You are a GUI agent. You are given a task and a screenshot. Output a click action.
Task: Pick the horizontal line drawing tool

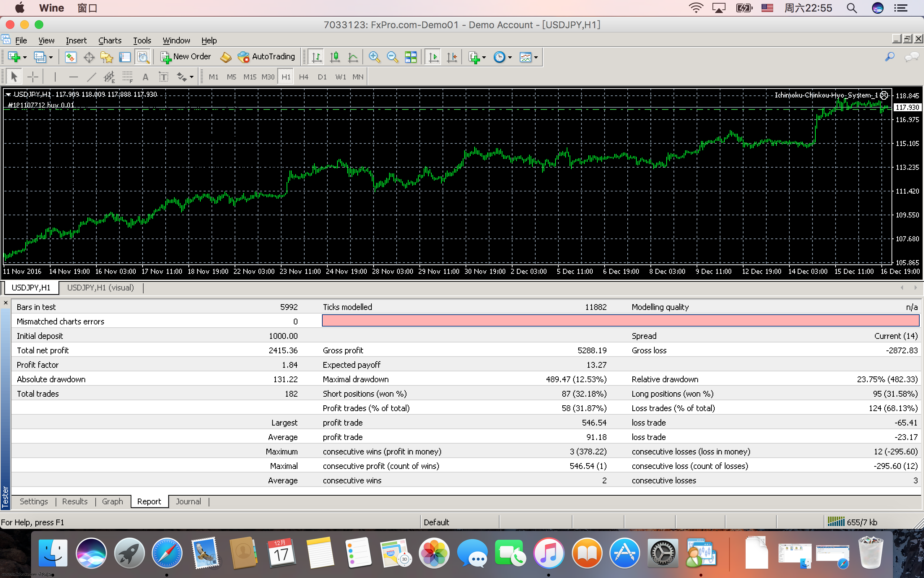point(73,77)
